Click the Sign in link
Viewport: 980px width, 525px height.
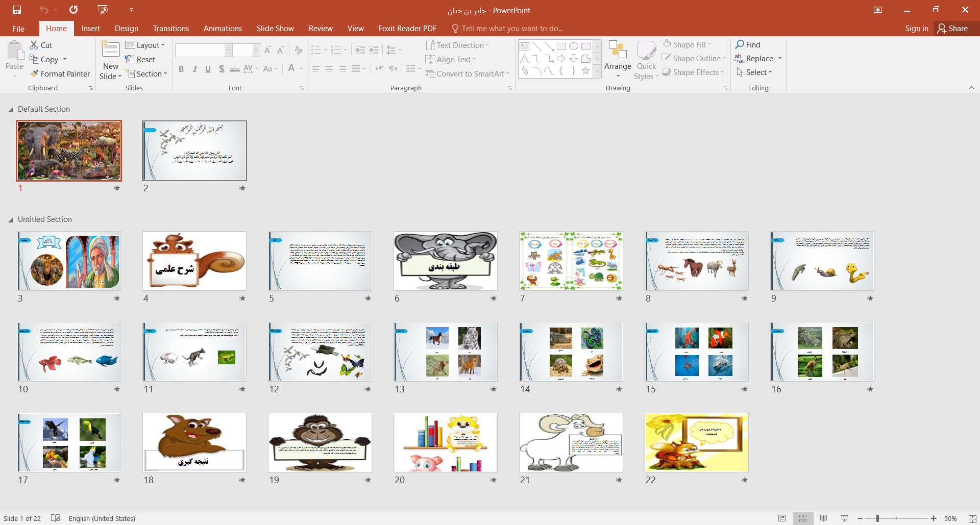tap(916, 29)
